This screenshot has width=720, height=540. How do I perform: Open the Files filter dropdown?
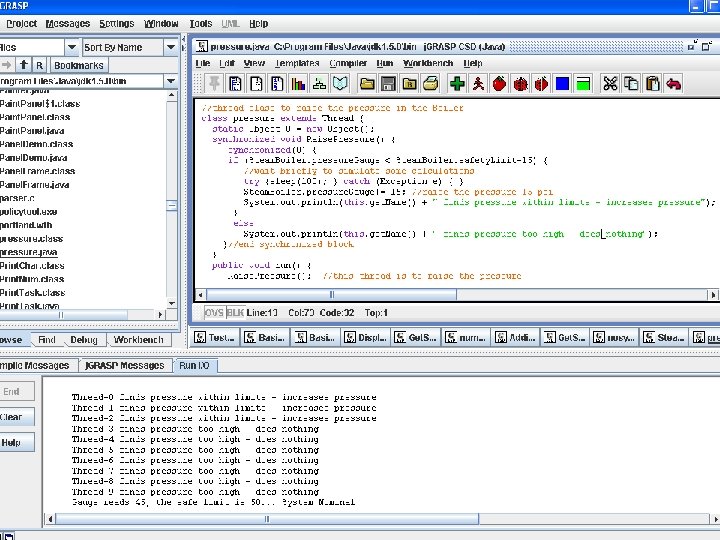point(72,47)
